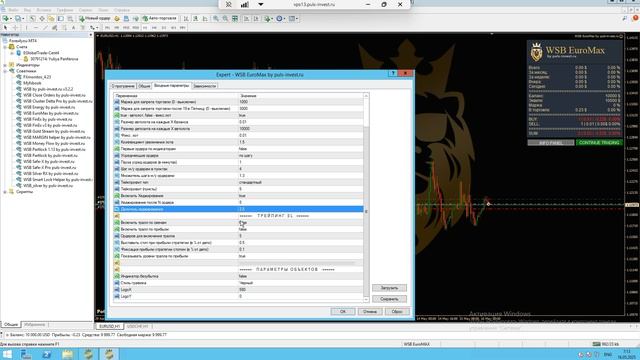The image size is (640, 360).
Task: Click the Tile Windows toolbar icon
Action: [x=235, y=18]
